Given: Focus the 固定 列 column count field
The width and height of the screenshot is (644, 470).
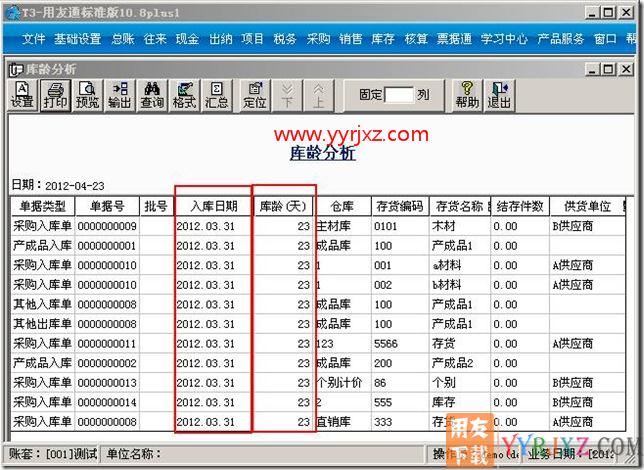Looking at the screenshot, I should [x=399, y=95].
